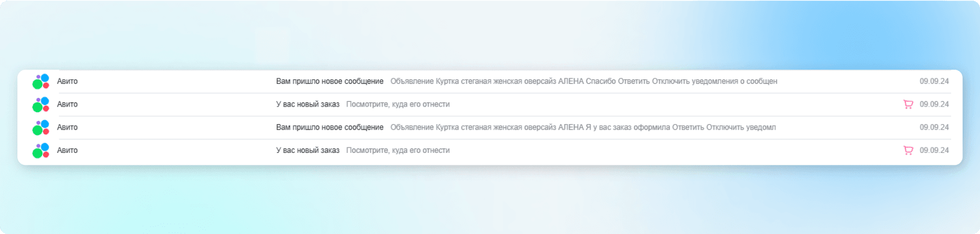980x234 pixels.
Task: Click subject 'Вам пришло новое сообщение' of 'Спасибо' email
Action: 329,81
